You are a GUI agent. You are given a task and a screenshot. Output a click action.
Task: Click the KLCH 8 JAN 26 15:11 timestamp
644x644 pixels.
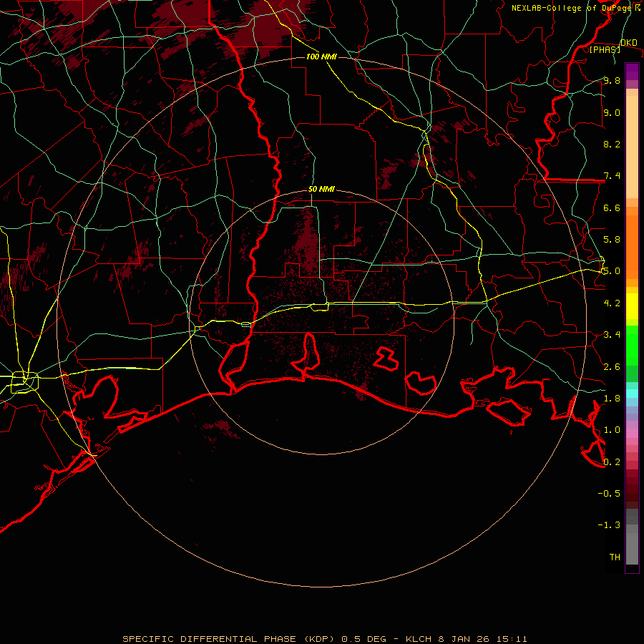tap(466, 639)
